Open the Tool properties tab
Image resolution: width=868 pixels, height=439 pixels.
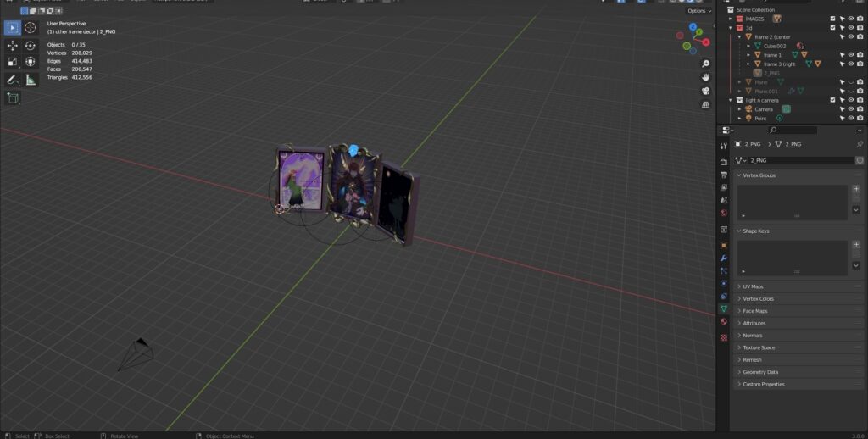coord(724,146)
